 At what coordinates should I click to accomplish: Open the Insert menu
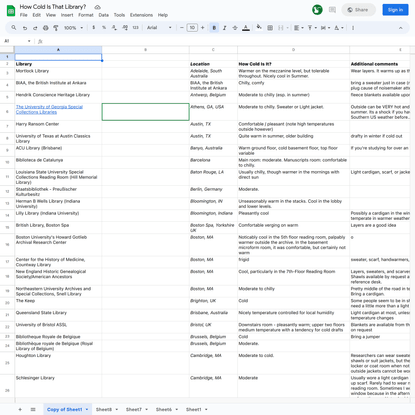point(67,15)
